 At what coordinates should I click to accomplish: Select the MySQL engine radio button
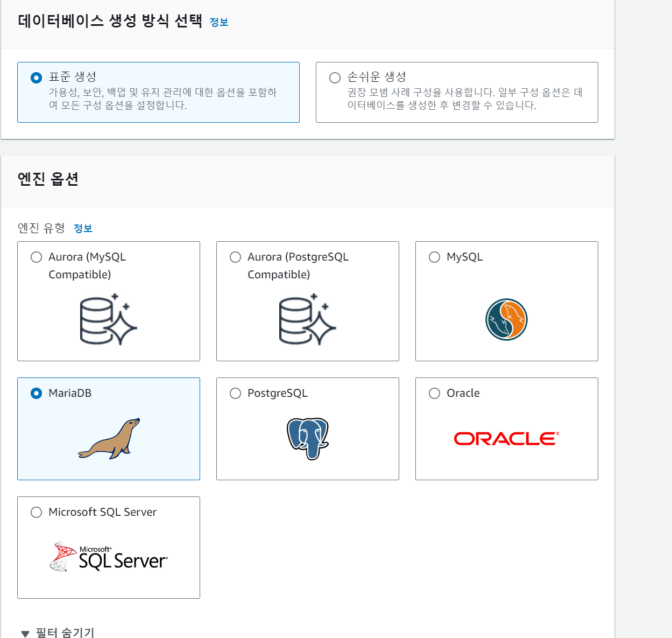pyautogui.click(x=434, y=257)
